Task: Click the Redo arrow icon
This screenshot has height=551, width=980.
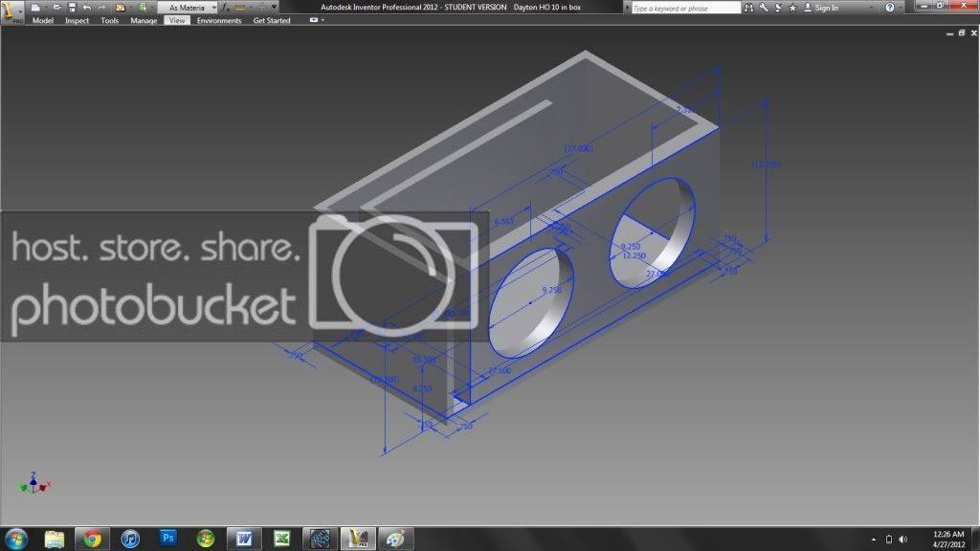Action: tap(101, 8)
